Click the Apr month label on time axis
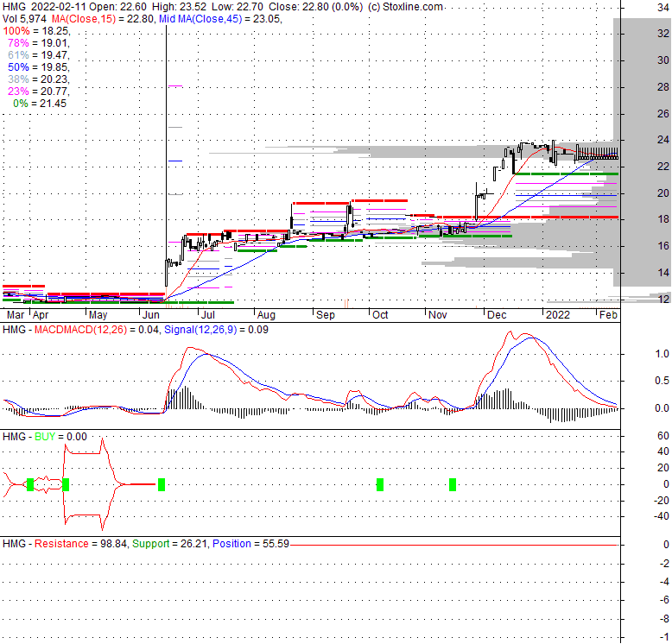This screenshot has width=672, height=644. coord(41,315)
